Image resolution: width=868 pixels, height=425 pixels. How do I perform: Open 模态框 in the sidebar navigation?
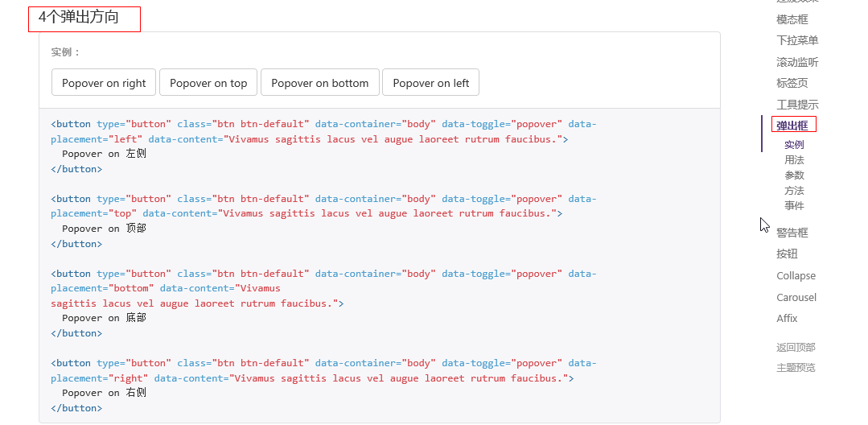(792, 19)
